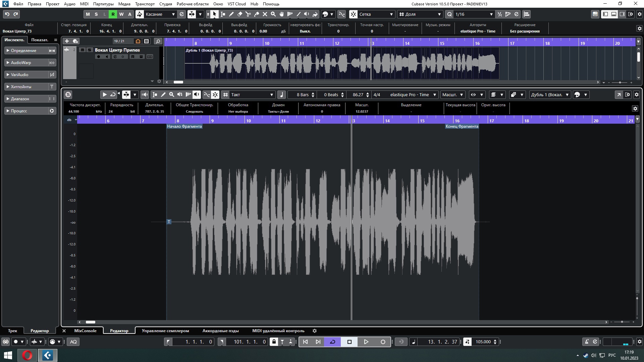
Task: Open the Транспорт menu
Action: (145, 4)
